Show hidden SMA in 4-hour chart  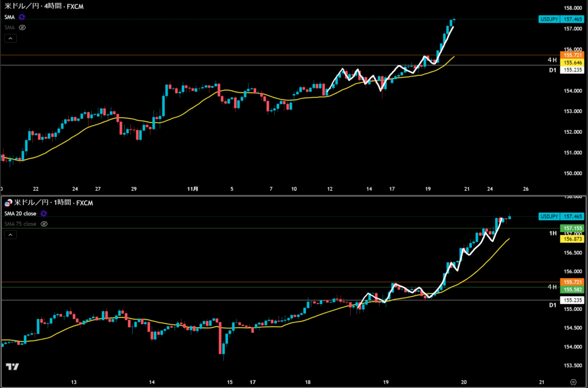22,27
